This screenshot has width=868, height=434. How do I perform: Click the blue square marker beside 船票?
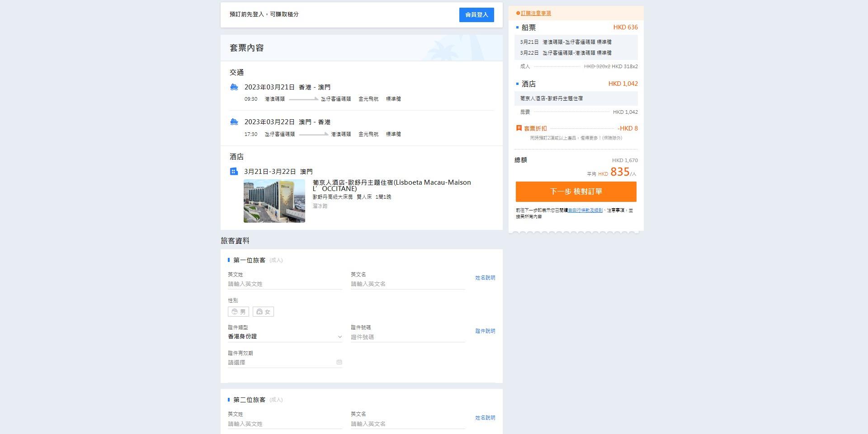tap(519, 27)
